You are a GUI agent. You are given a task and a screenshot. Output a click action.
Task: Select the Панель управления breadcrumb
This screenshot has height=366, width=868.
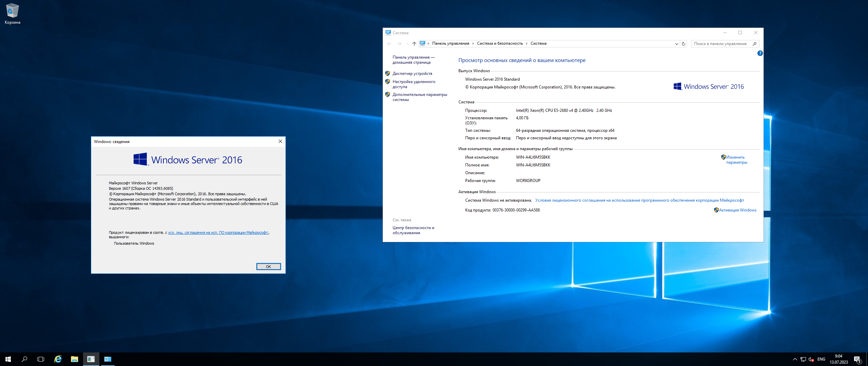click(451, 43)
